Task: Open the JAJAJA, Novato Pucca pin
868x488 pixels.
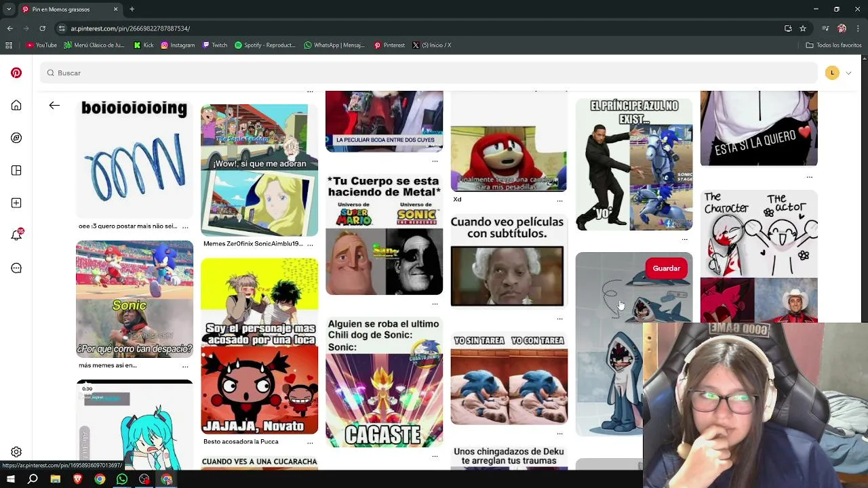Action: click(x=259, y=346)
